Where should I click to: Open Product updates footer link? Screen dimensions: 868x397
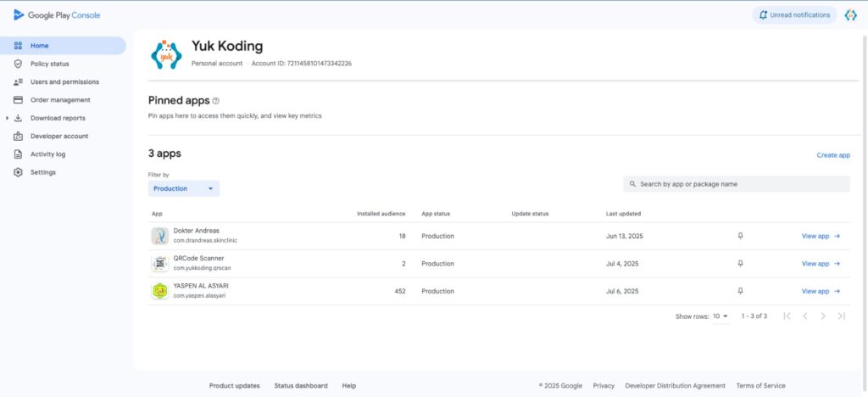[234, 386]
